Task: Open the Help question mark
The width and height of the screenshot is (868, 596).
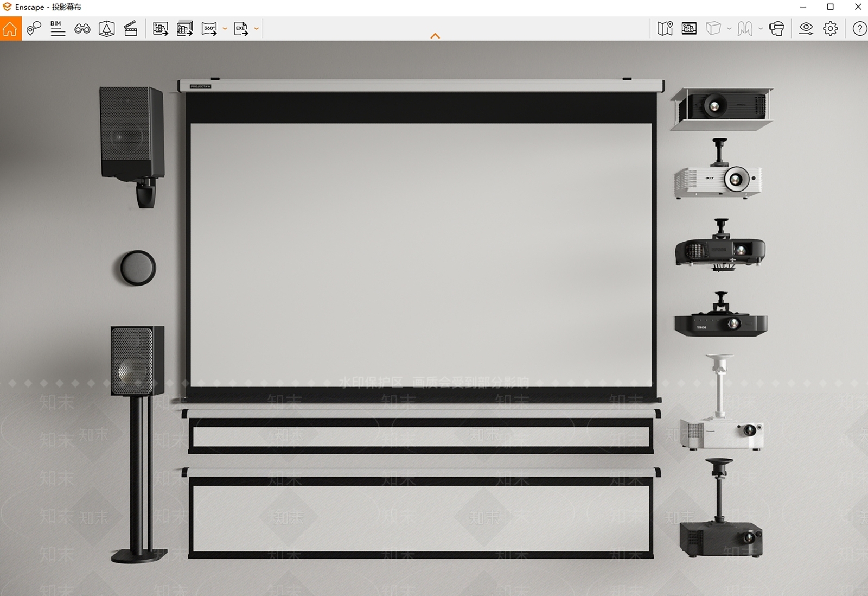Action: tap(859, 29)
